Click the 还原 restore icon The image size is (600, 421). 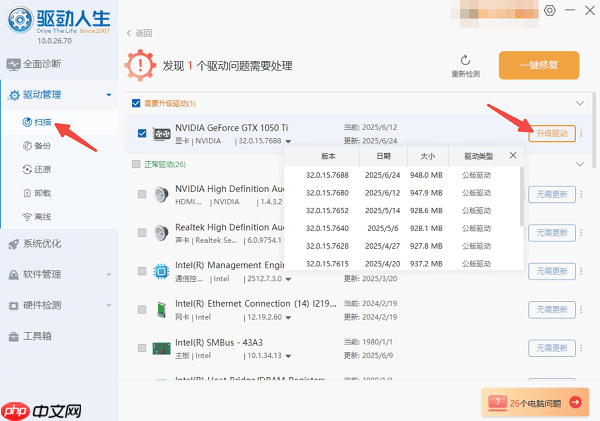27,169
